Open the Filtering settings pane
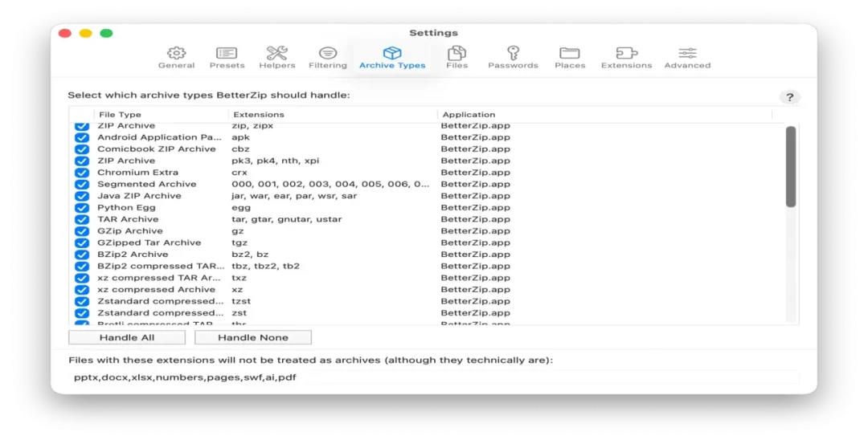The height and width of the screenshot is (440, 868). tap(328, 58)
